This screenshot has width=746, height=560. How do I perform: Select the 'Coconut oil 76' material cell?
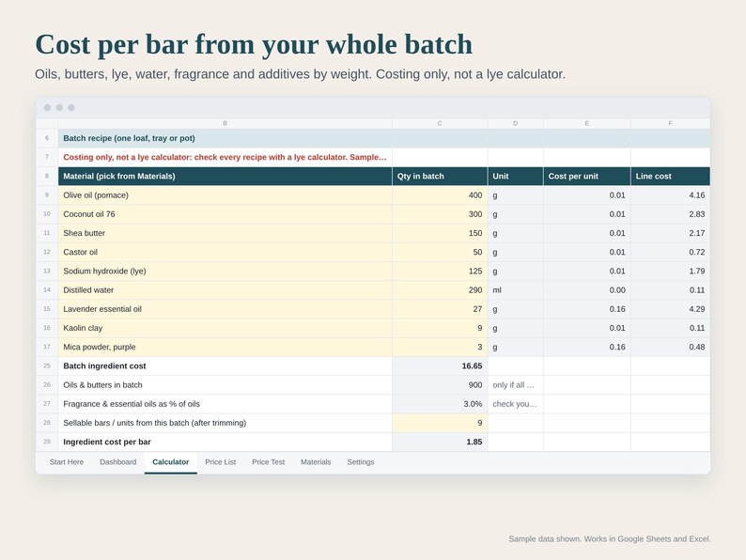tap(225, 214)
